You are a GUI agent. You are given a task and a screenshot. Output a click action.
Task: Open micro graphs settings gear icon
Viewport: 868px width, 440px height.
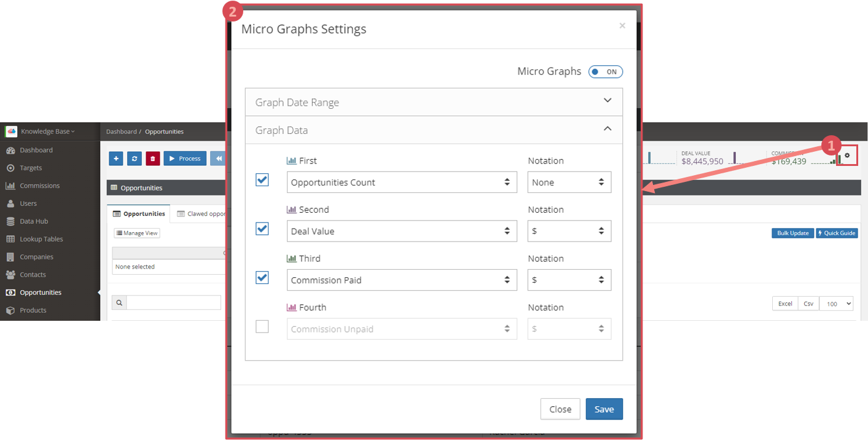coord(847,155)
